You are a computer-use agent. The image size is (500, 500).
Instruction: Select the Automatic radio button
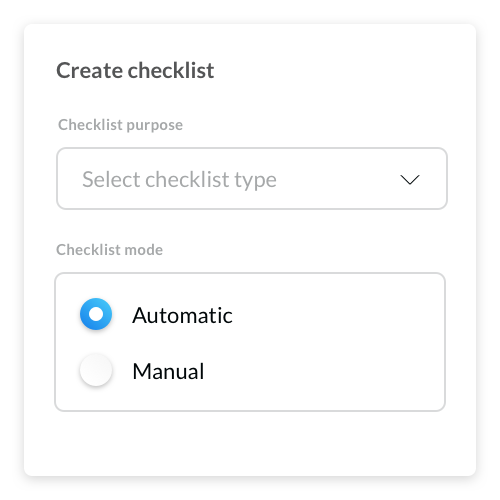click(x=96, y=314)
